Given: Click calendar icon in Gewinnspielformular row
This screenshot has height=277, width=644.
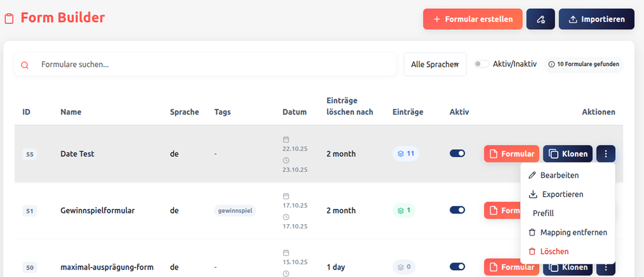Looking at the screenshot, I should pyautogui.click(x=286, y=196).
